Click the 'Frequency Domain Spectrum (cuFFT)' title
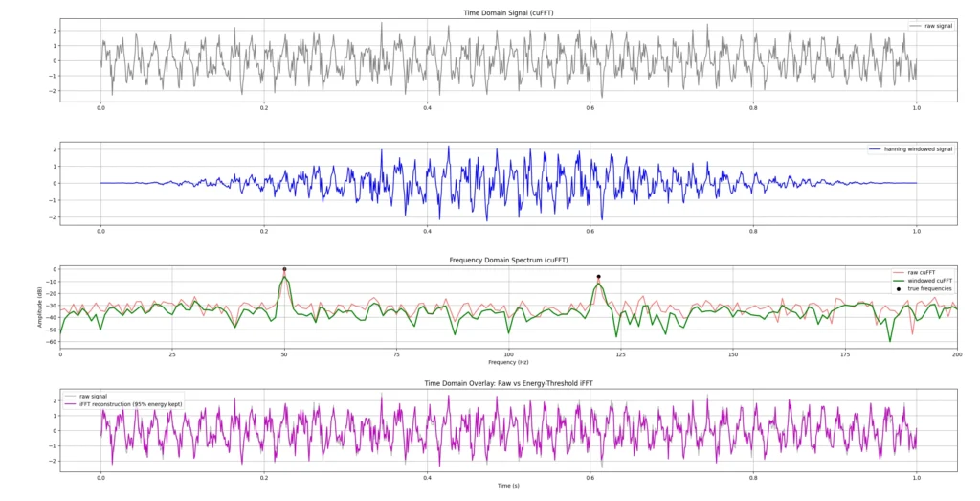The image size is (980, 501). point(508,261)
